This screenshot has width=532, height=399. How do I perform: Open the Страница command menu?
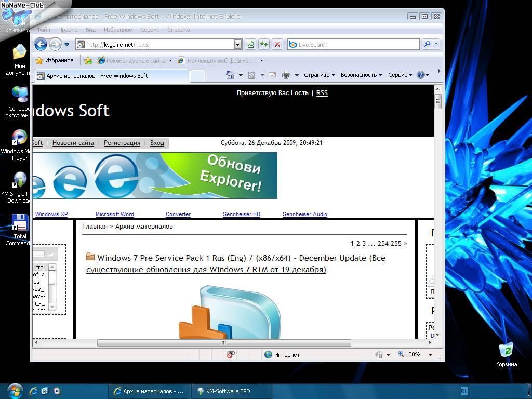(320, 75)
